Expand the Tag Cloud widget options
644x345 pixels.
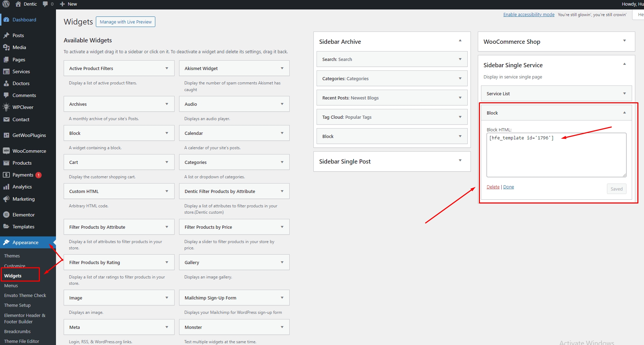[460, 117]
